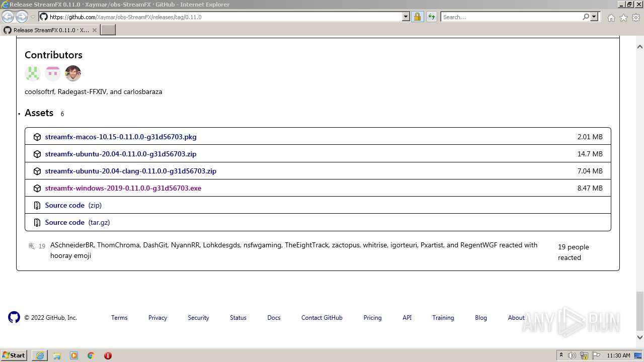Click vertical scrollbar down arrow
The image size is (644, 362).
(640, 337)
